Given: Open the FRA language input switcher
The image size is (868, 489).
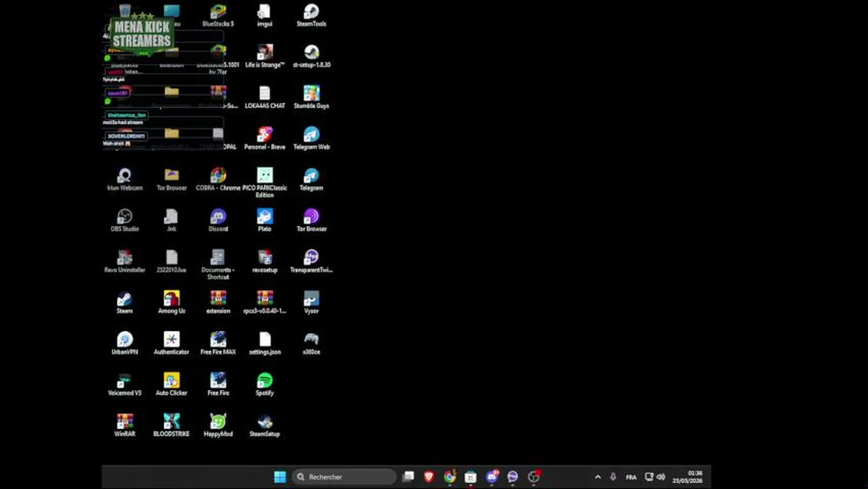Looking at the screenshot, I should [x=631, y=477].
